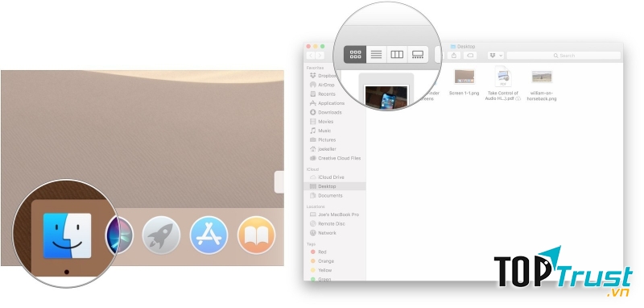
Task: Go back in Finder window
Action: [x=311, y=55]
